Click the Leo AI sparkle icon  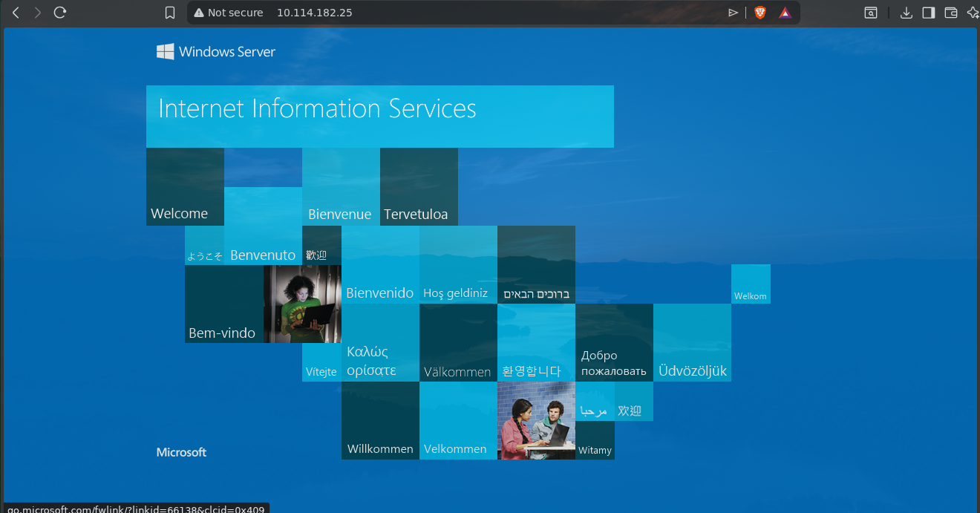pos(972,13)
